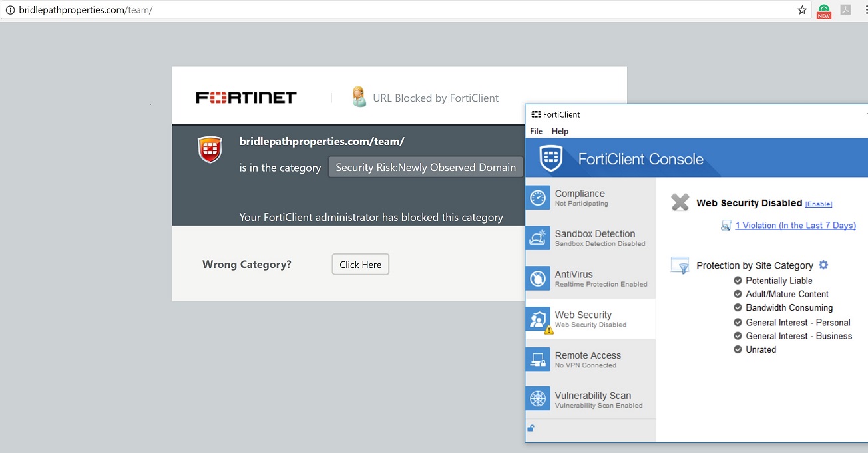Click "Your FortiClient administrator has blocked this category" text
Screen dimensions: 868x453
tap(371, 217)
